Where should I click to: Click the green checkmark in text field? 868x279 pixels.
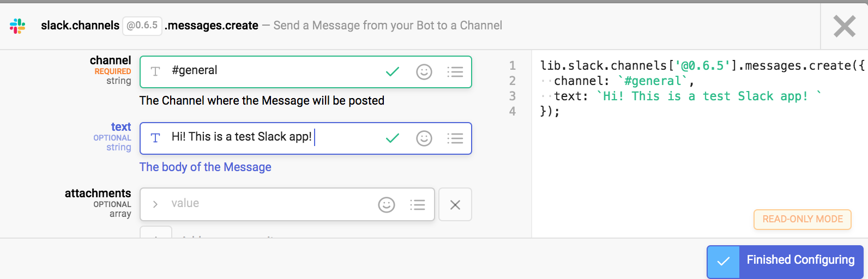click(393, 138)
